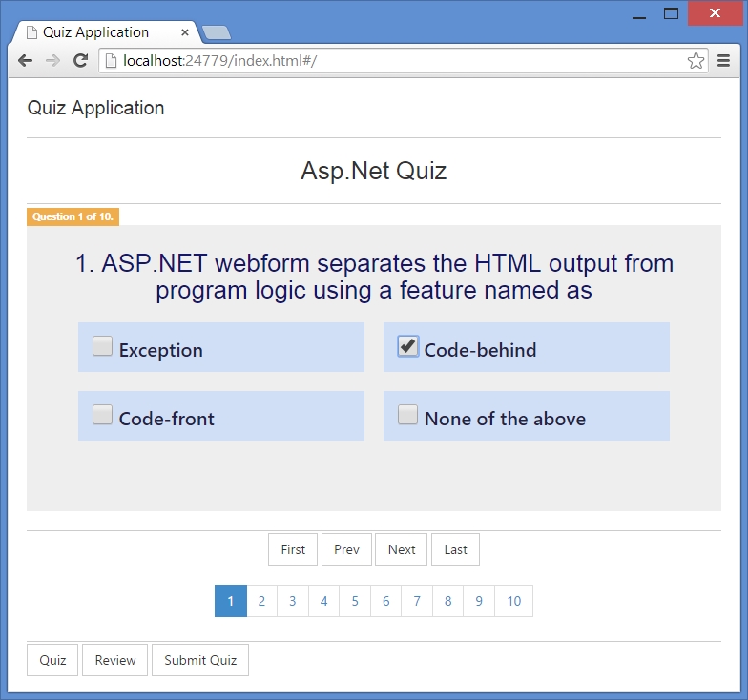
Task: Bookmark page with the star icon
Action: (x=696, y=61)
